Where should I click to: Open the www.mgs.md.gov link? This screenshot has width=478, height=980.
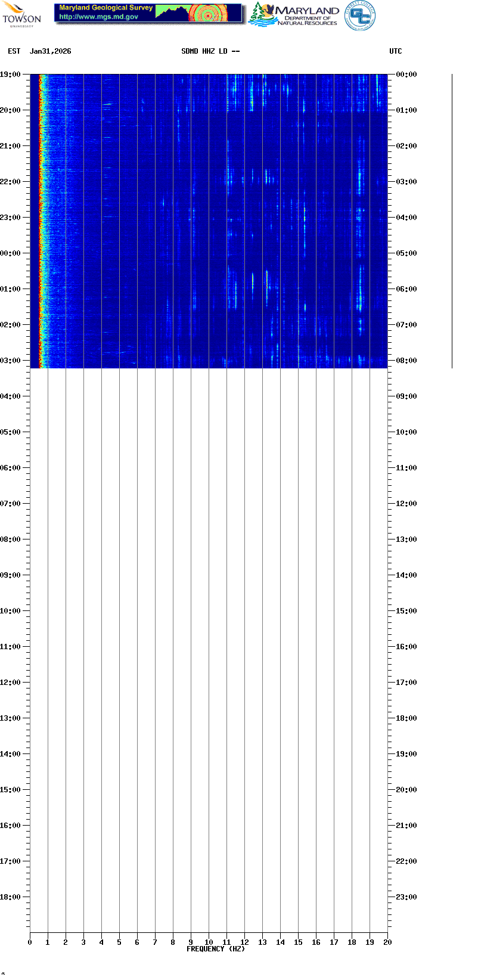click(x=98, y=17)
